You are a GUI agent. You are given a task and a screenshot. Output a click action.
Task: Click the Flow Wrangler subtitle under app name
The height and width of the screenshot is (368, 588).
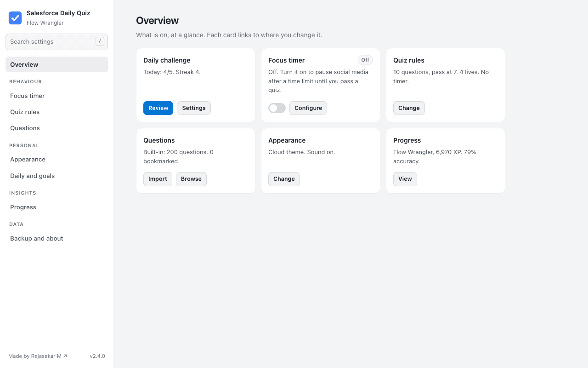[45, 23]
